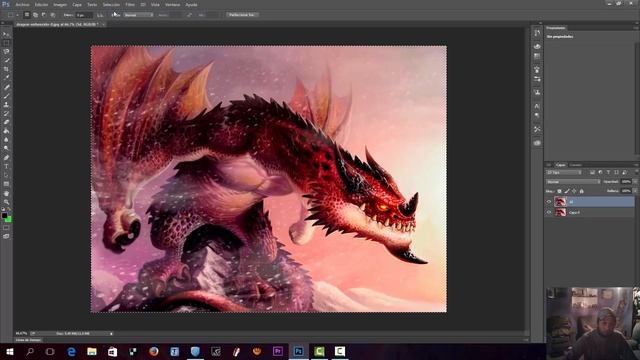Select the Lasso tool

pos(6,52)
